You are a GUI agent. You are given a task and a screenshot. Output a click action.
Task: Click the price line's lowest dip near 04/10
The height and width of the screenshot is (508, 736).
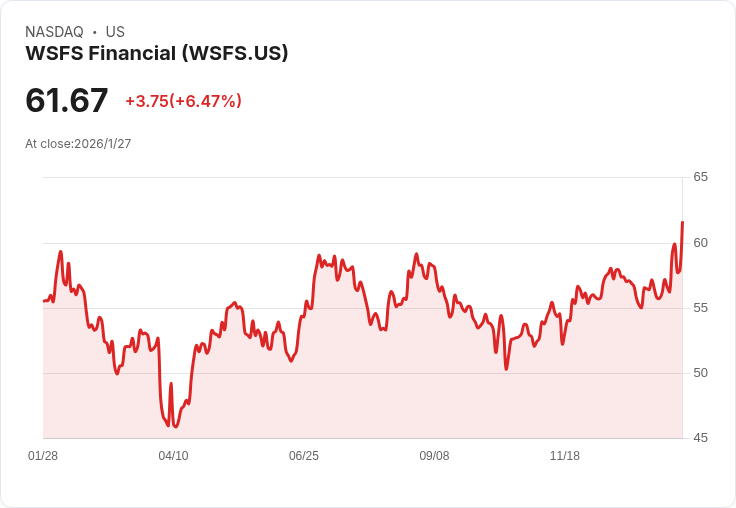tap(175, 426)
